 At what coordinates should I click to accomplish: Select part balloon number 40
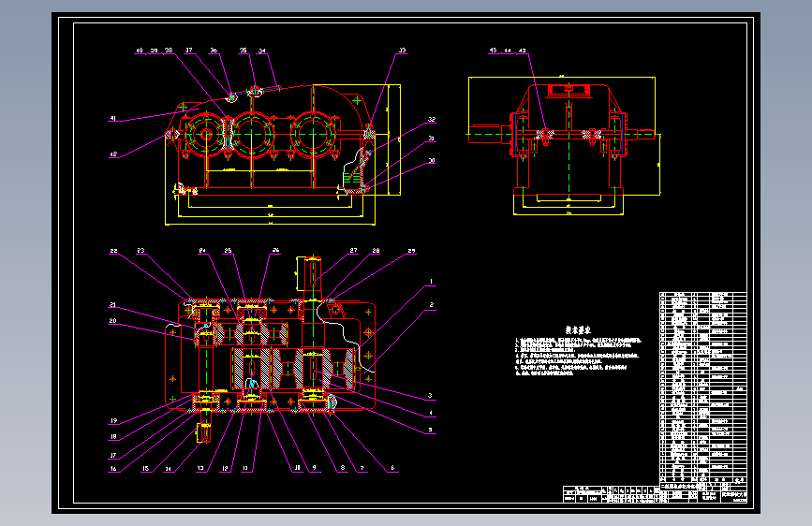click(140, 51)
